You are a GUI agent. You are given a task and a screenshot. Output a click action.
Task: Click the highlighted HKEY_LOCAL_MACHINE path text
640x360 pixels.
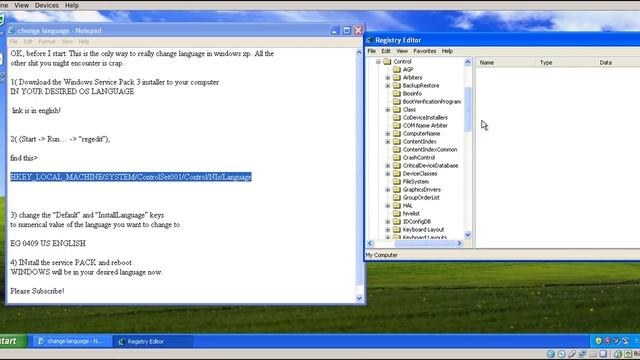pyautogui.click(x=131, y=177)
